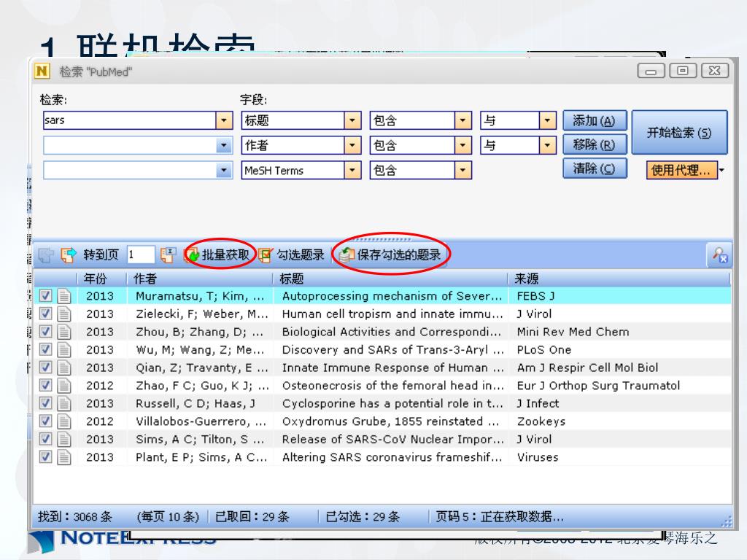Image resolution: width=747 pixels, height=560 pixels.
Task: Click document icon of the Russell row
Action: coord(64,403)
